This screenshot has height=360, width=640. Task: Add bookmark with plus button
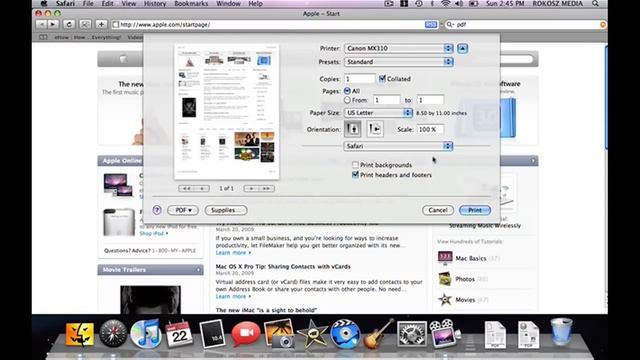(x=101, y=24)
